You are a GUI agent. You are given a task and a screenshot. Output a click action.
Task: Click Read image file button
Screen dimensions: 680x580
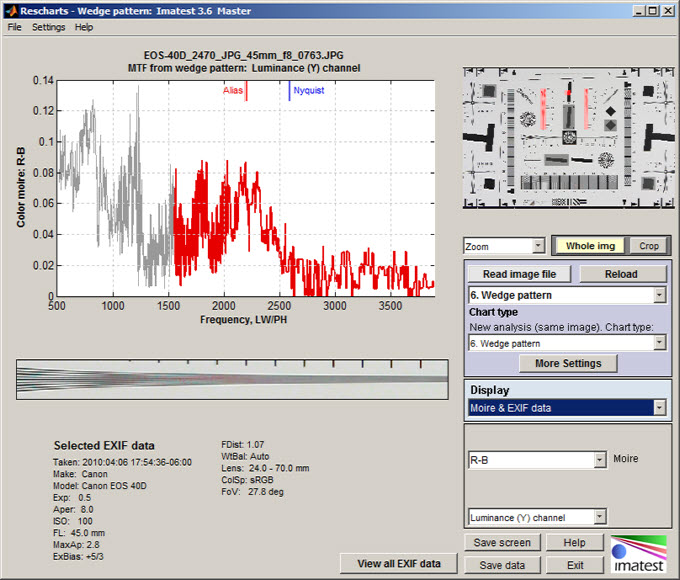519,274
